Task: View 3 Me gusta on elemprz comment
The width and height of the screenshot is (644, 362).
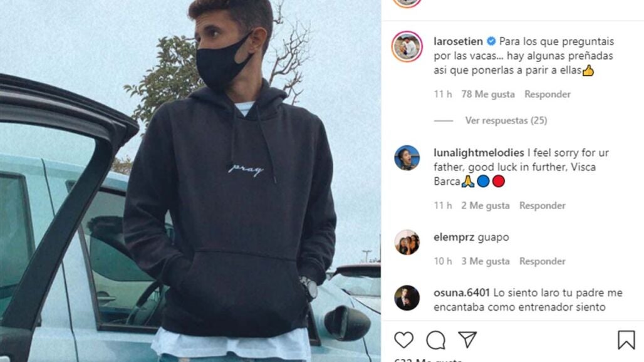Action: pos(486,261)
